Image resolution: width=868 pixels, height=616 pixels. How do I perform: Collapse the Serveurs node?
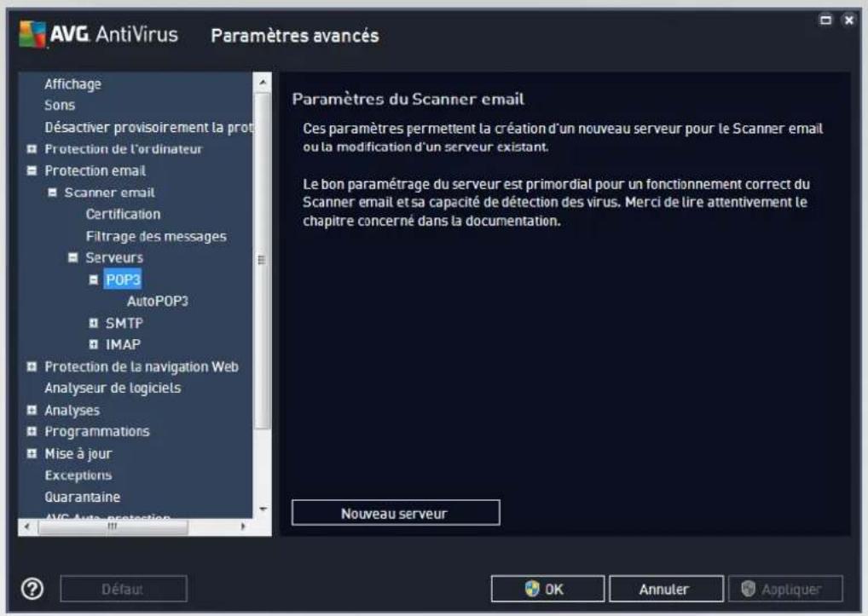pos(73,257)
